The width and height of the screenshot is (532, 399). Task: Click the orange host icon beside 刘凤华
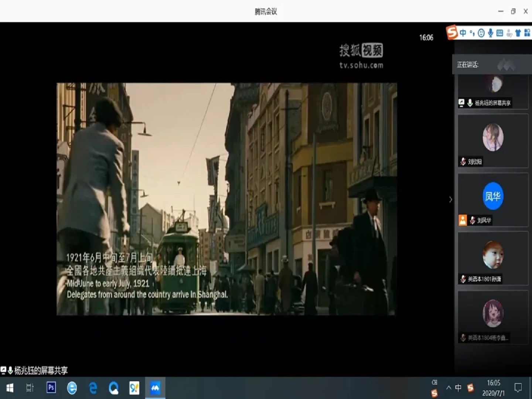(463, 220)
